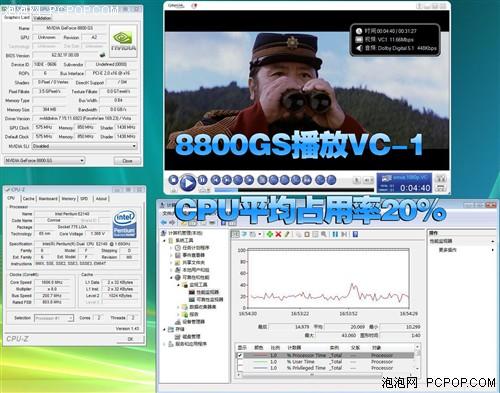
Task: Click 更多操作 in the actions pane
Action: pyautogui.click(x=448, y=250)
